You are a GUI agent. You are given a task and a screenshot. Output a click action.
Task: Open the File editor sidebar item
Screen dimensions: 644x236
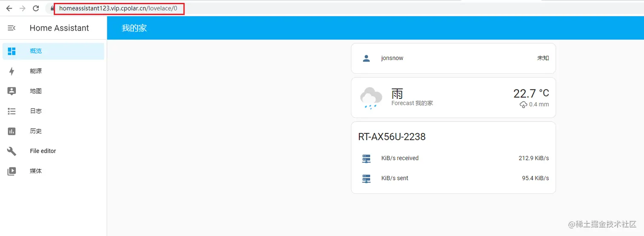pyautogui.click(x=53, y=151)
